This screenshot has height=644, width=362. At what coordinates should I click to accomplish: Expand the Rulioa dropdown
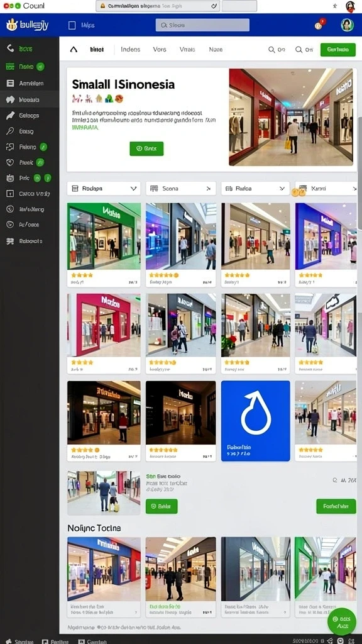click(x=256, y=189)
